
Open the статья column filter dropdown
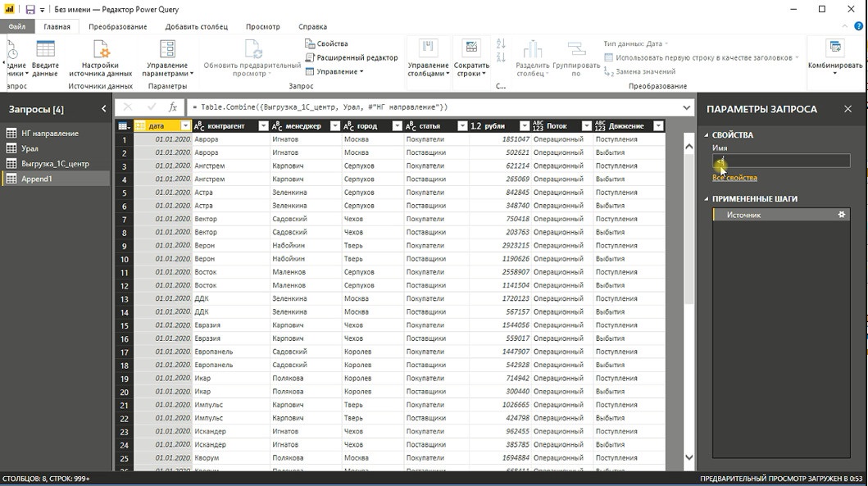click(x=462, y=126)
